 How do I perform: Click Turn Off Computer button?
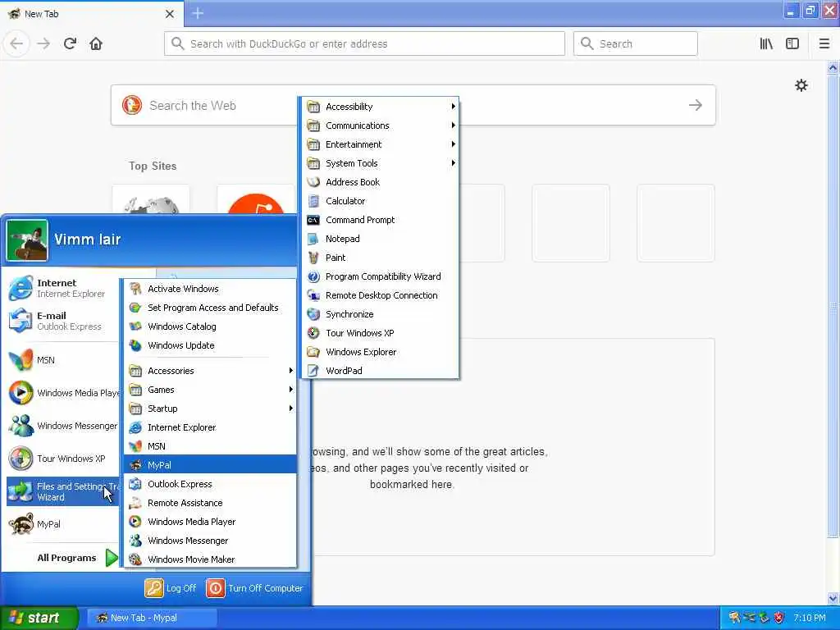pos(254,588)
